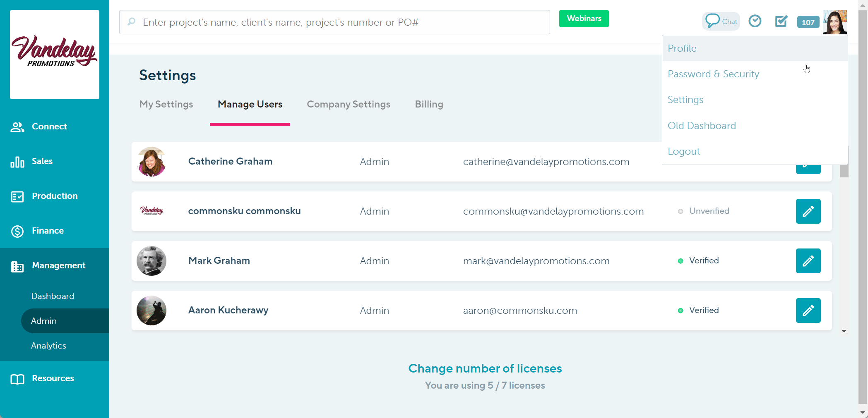Edit Mark Graham with the pencil icon
The width and height of the screenshot is (868, 418).
pyautogui.click(x=808, y=261)
